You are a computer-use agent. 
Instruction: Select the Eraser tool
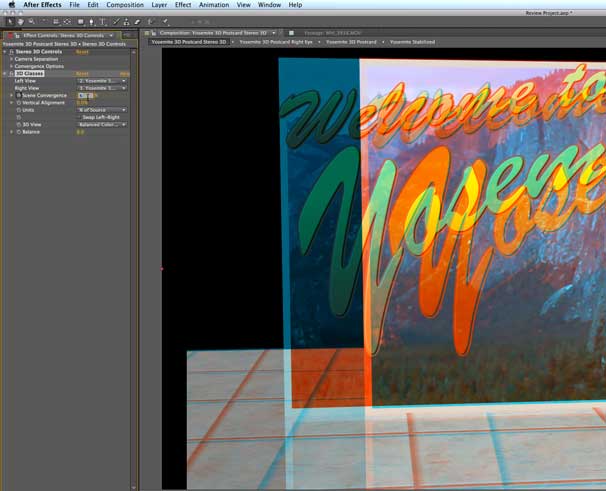pos(137,22)
